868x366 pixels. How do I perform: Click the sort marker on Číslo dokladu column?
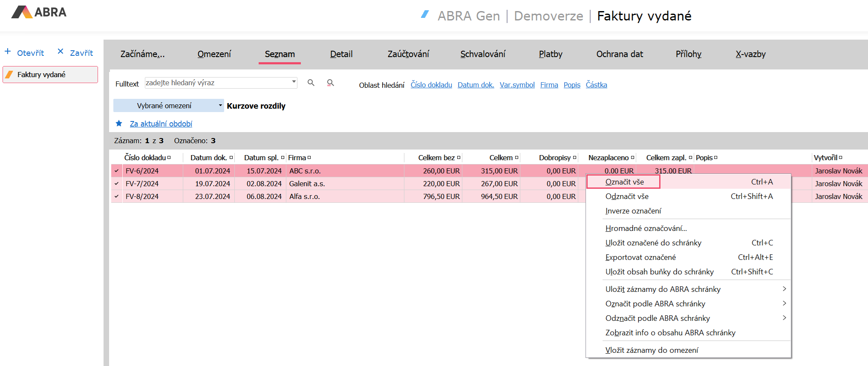click(169, 158)
